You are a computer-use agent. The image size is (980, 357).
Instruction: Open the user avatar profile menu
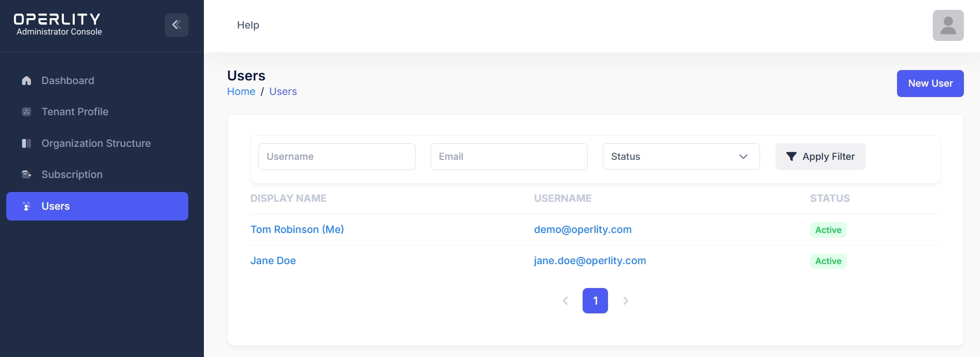click(x=948, y=25)
